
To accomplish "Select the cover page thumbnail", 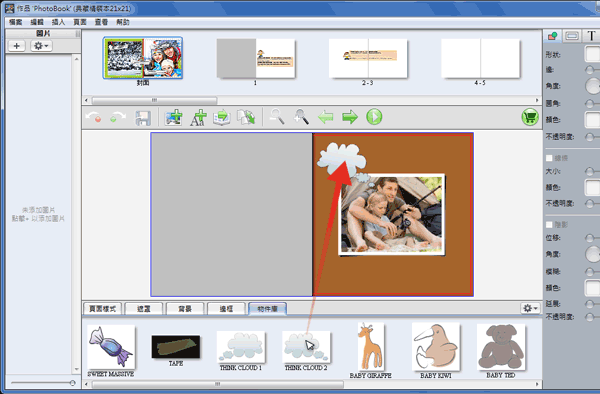I will (x=143, y=58).
